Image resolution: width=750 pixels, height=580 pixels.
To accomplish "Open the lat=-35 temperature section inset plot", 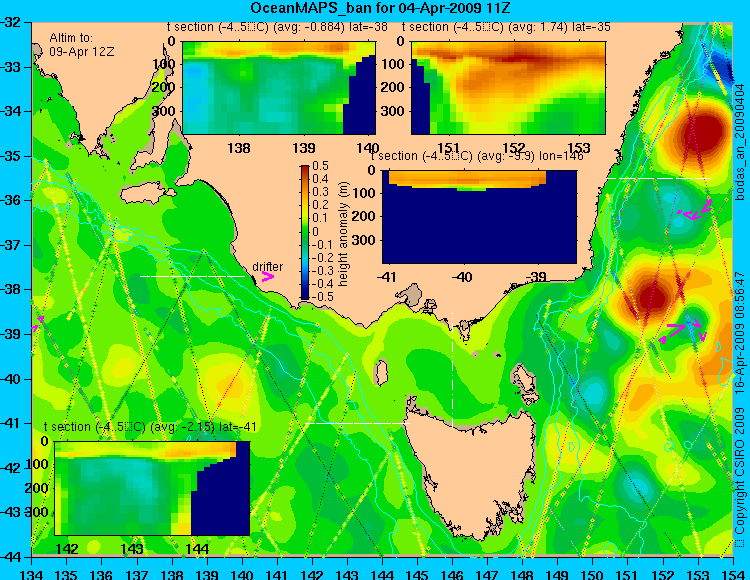I will coord(508,88).
